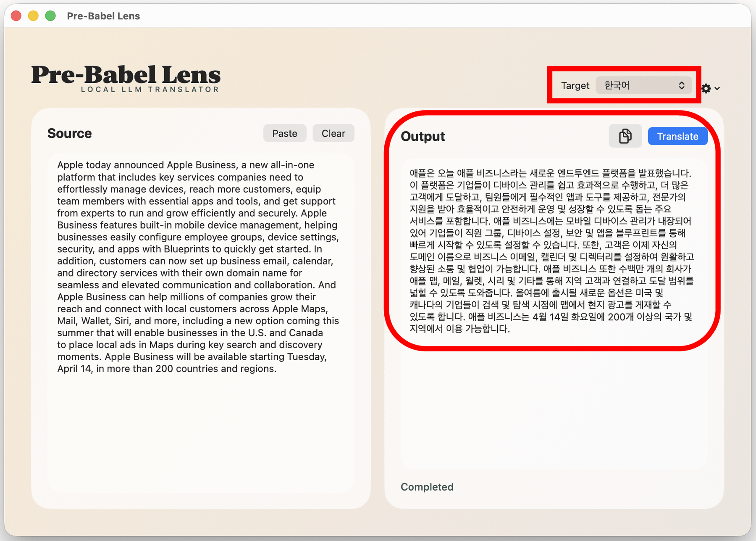Screen dimensions: 756x541
Task: Click the Pre-Babel Lens window title
Action: click(103, 16)
